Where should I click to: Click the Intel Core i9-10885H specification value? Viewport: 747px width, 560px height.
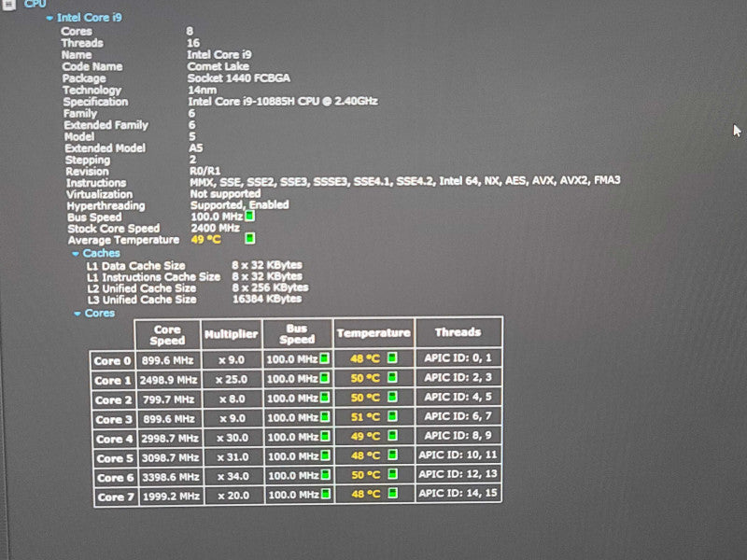(283, 101)
